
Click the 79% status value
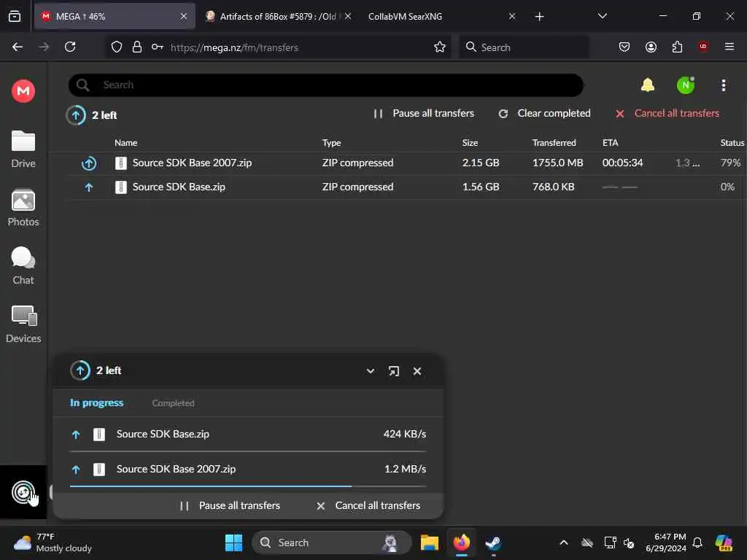click(730, 163)
